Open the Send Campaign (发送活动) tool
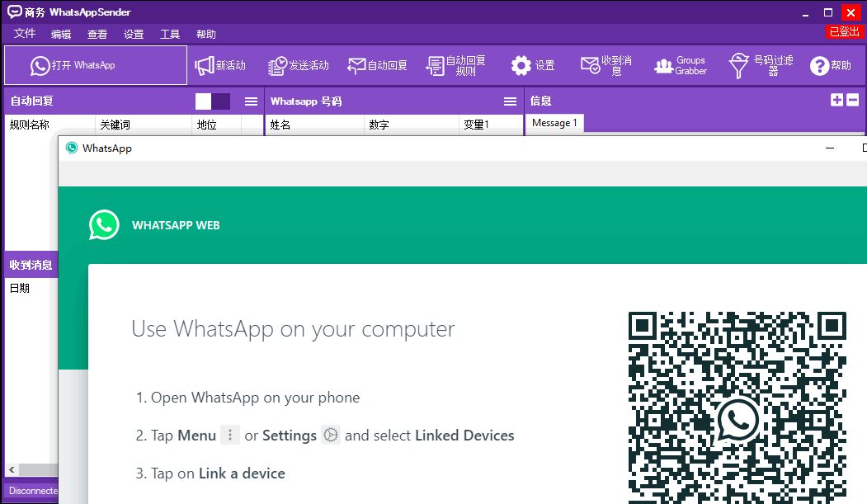867x504 pixels. click(x=298, y=66)
